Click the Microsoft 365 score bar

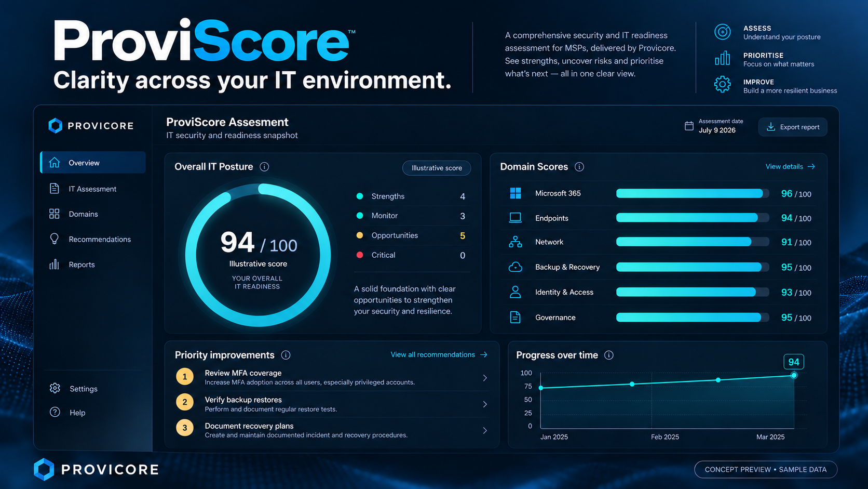tap(693, 193)
